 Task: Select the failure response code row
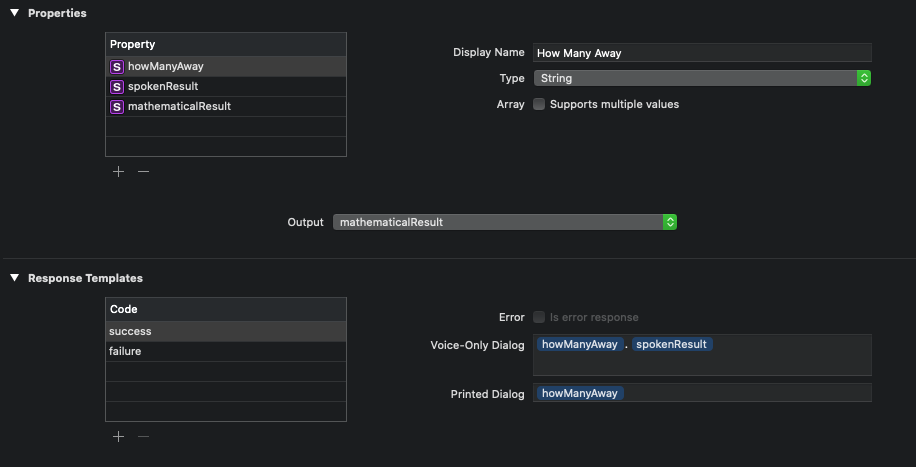(x=226, y=351)
